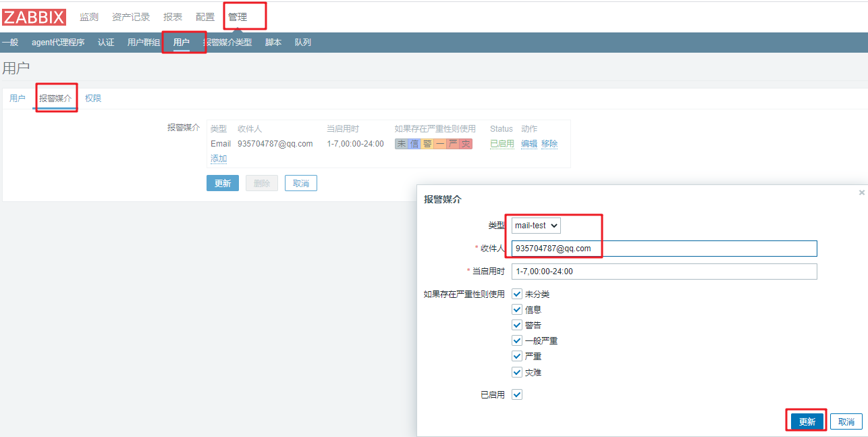Click the 当启用时 input field
The width and height of the screenshot is (868, 437).
664,272
